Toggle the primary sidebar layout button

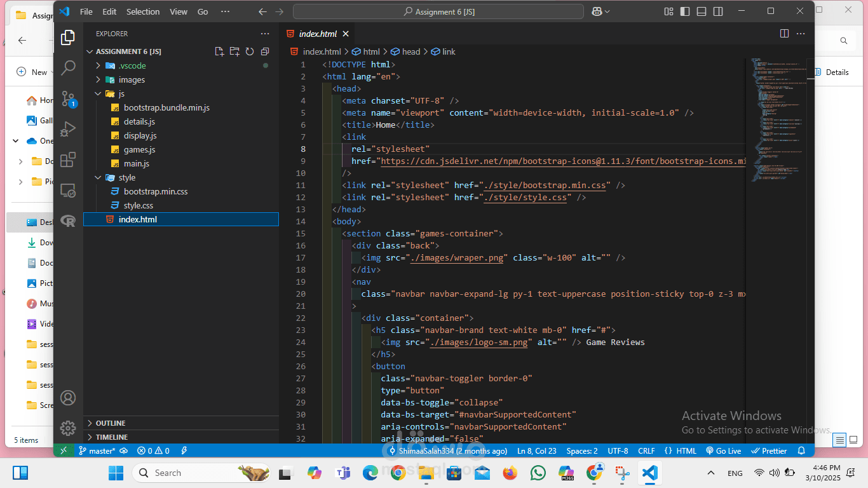685,11
